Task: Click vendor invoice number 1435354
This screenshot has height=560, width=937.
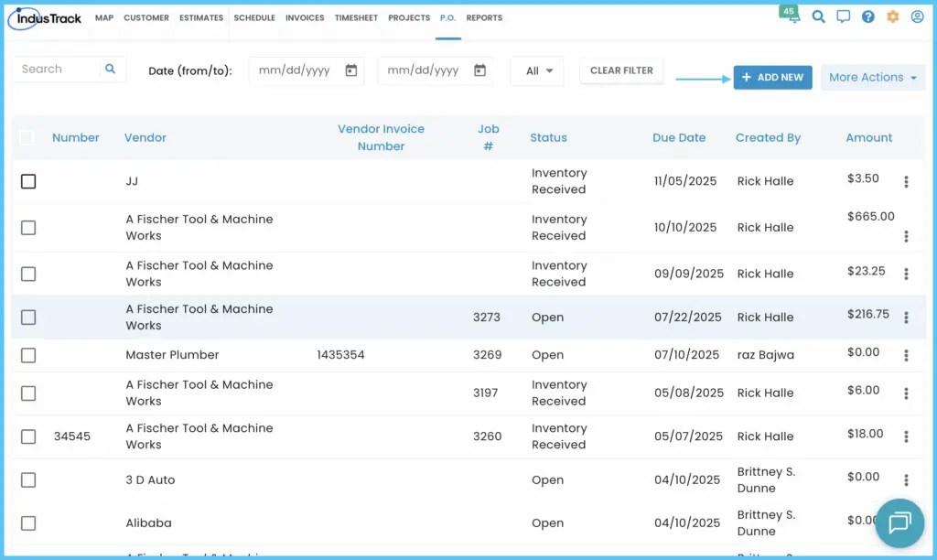Action: 340,355
